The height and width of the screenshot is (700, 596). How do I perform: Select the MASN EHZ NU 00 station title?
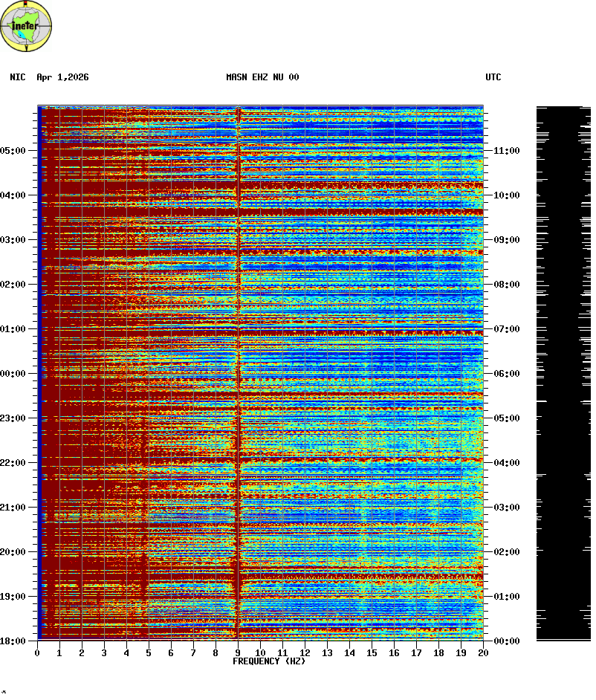click(x=262, y=77)
